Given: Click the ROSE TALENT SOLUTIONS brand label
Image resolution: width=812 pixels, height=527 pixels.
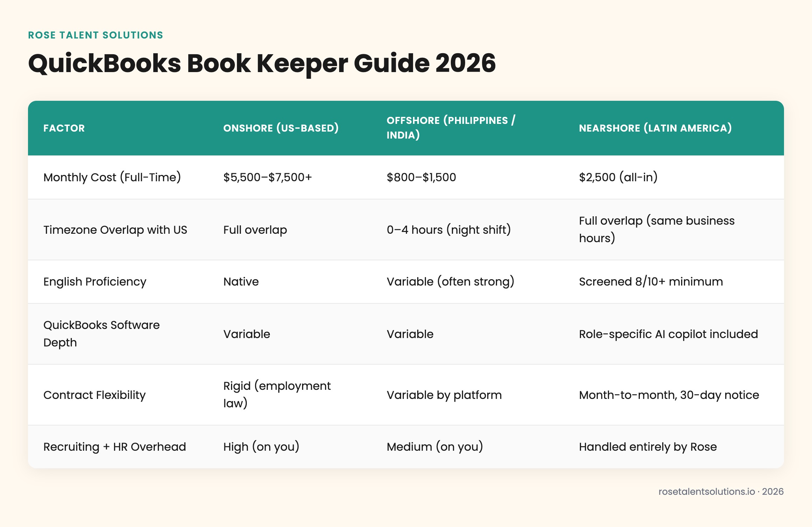Looking at the screenshot, I should (96, 35).
